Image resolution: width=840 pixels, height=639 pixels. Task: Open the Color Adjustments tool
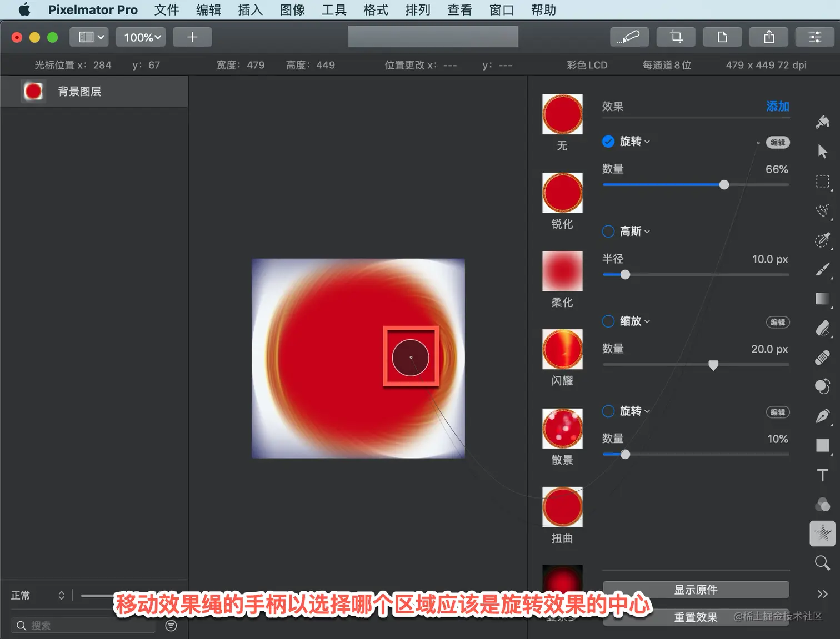coord(823,504)
